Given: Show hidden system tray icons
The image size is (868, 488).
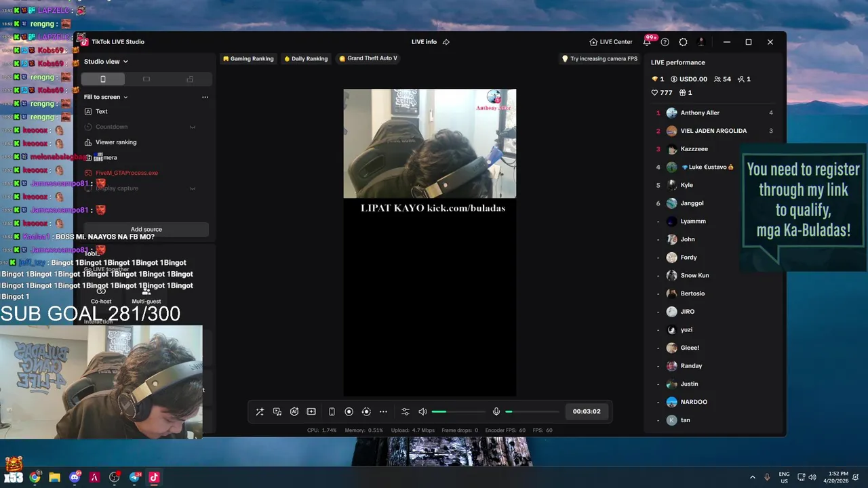Looking at the screenshot, I should [752, 477].
